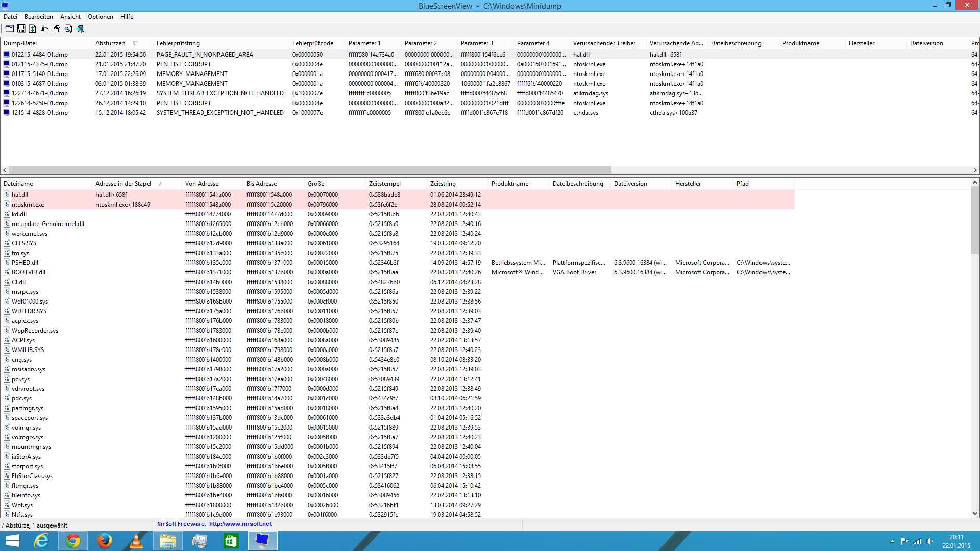Image resolution: width=980 pixels, height=551 pixels.
Task: Open the Datei menu
Action: click(10, 17)
